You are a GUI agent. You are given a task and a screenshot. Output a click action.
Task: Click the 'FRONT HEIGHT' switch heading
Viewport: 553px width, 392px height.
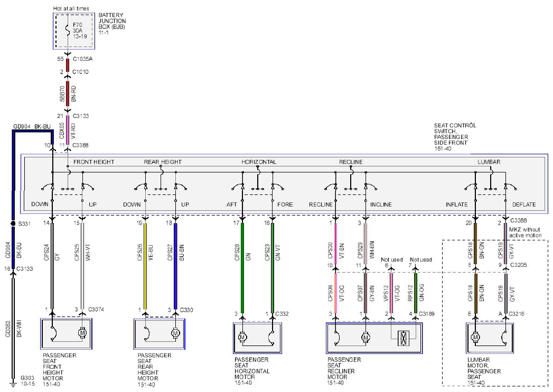pos(94,162)
